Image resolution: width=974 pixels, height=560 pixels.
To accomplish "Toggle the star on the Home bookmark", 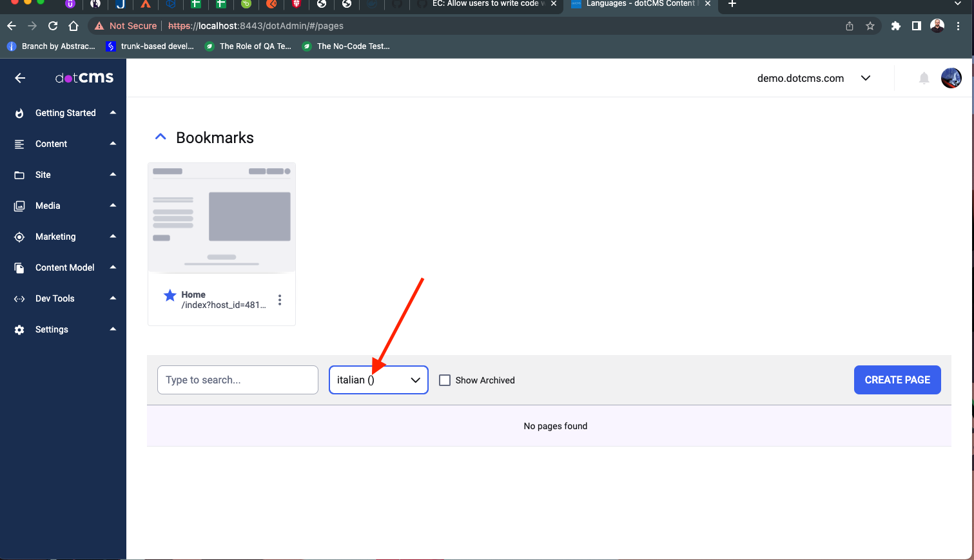I will coord(170,295).
